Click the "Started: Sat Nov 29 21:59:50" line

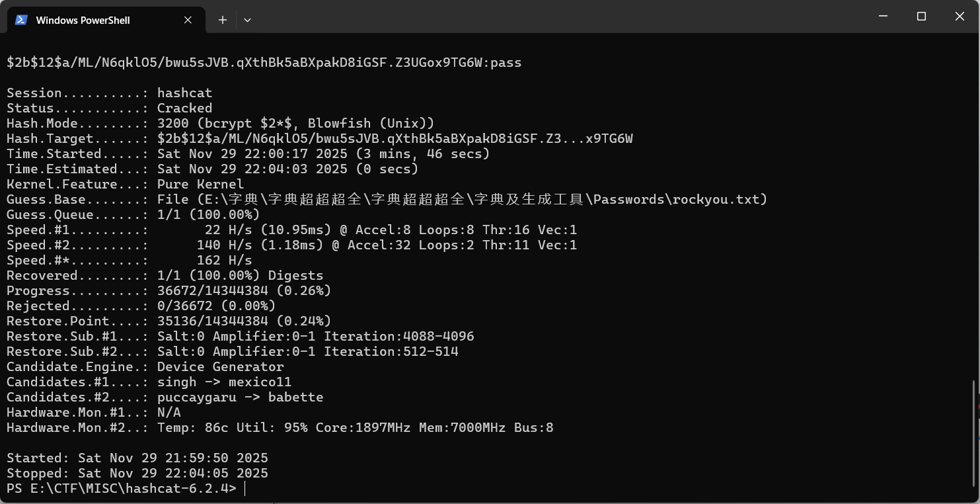pyautogui.click(x=137, y=458)
